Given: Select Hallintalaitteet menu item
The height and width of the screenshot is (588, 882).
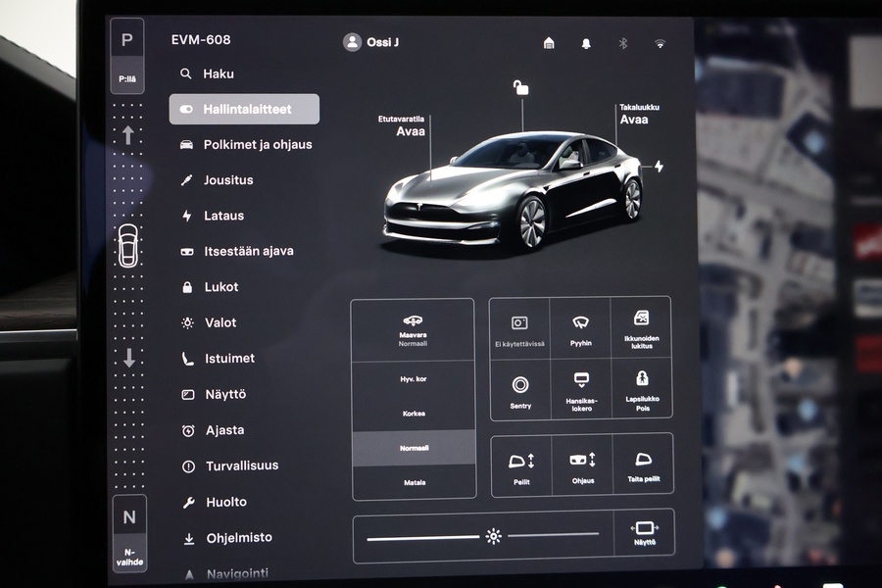Looking at the screenshot, I should point(244,109).
